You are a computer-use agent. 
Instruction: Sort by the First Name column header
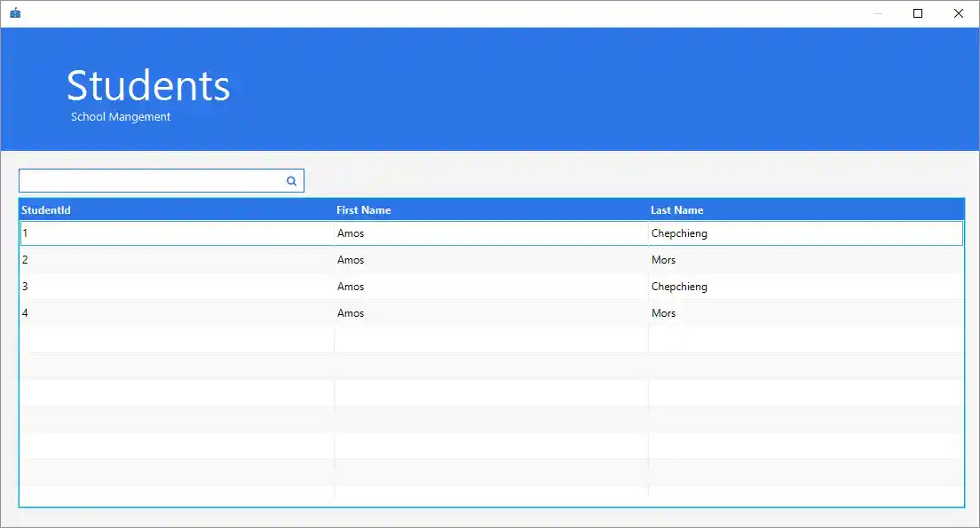[x=363, y=210]
